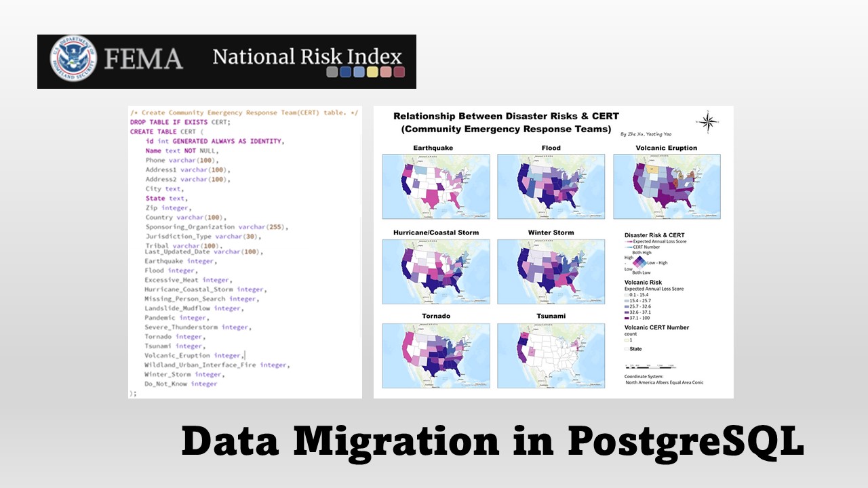This screenshot has width=868, height=488.
Task: Click the "Volcanic Risk" legend heading
Action: (x=643, y=282)
